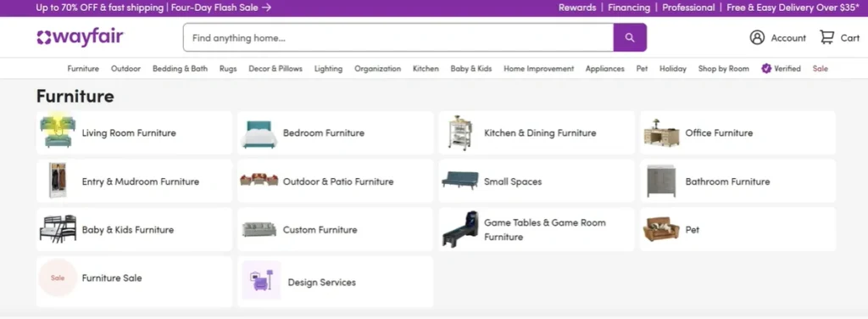Viewport: 868px width, 319px height.
Task: Click the Verified checkmark badge icon
Action: coord(766,69)
